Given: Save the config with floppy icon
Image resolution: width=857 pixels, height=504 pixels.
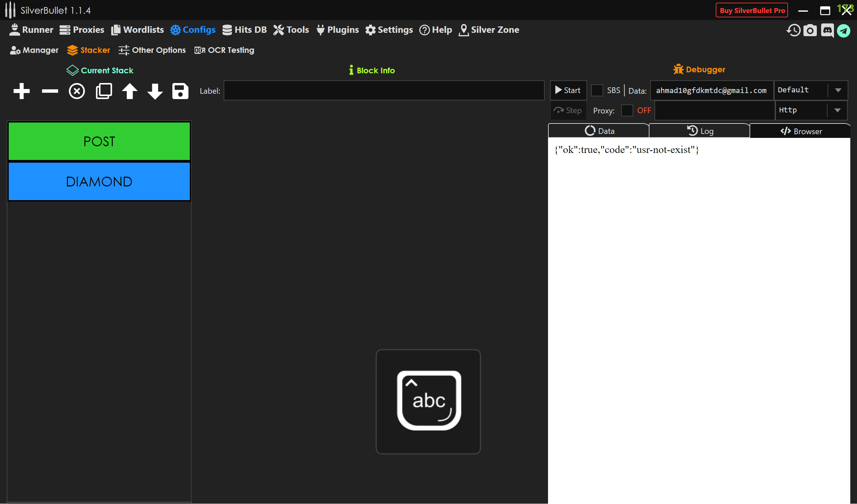Looking at the screenshot, I should pyautogui.click(x=180, y=91).
